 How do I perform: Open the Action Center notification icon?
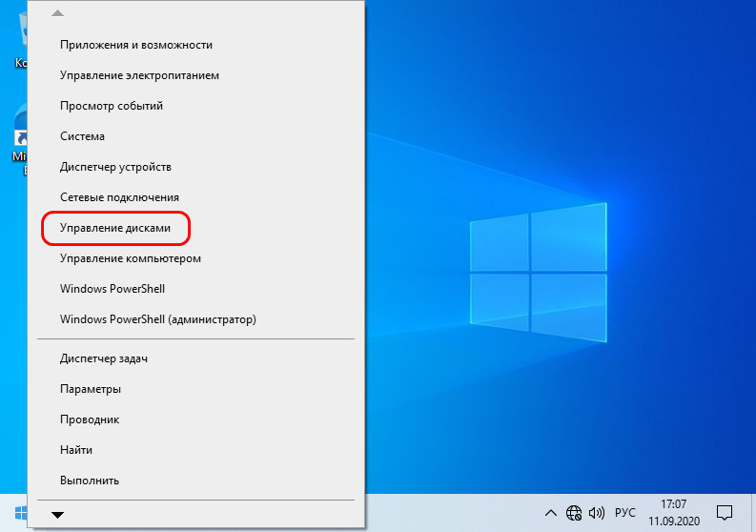[x=725, y=513]
